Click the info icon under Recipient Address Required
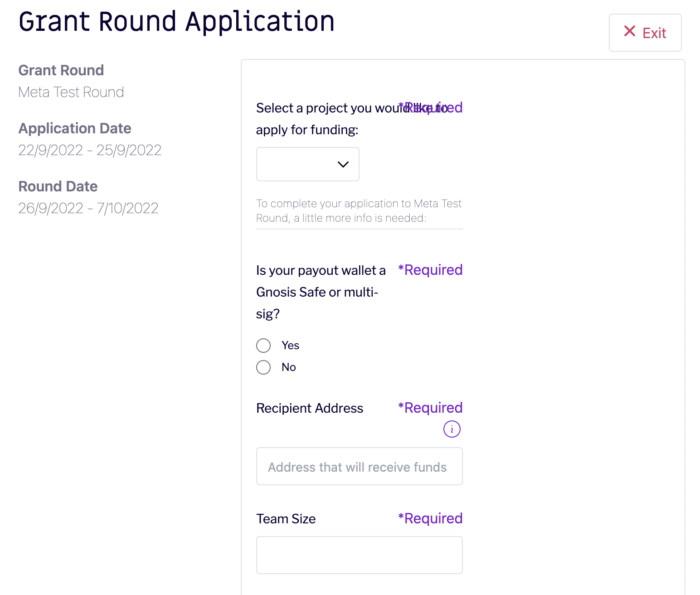700x595 pixels. tap(452, 429)
